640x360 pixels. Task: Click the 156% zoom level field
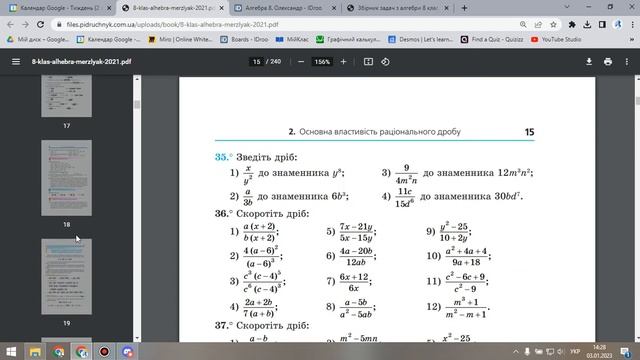pyautogui.click(x=322, y=62)
